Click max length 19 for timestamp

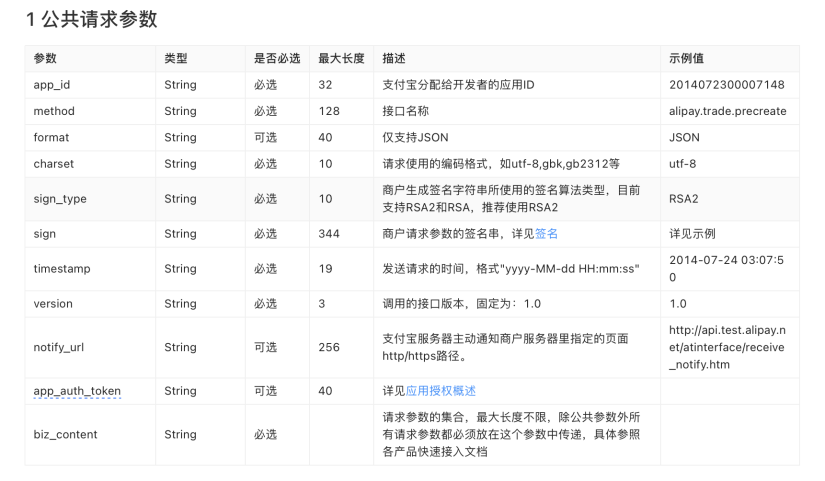[325, 268]
